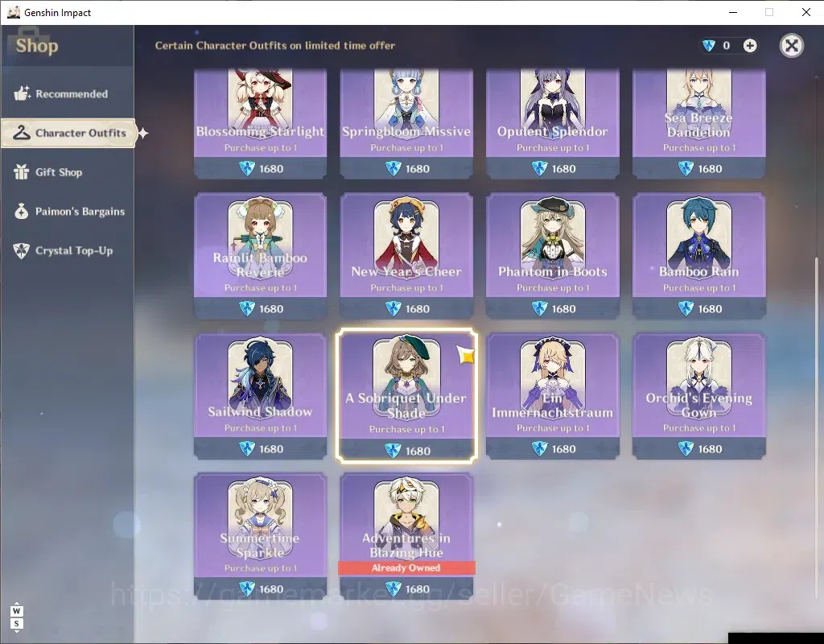The image size is (824, 644).
Task: Click the crystal icon under Rainlit Bamboo Reverie
Action: pyautogui.click(x=247, y=308)
